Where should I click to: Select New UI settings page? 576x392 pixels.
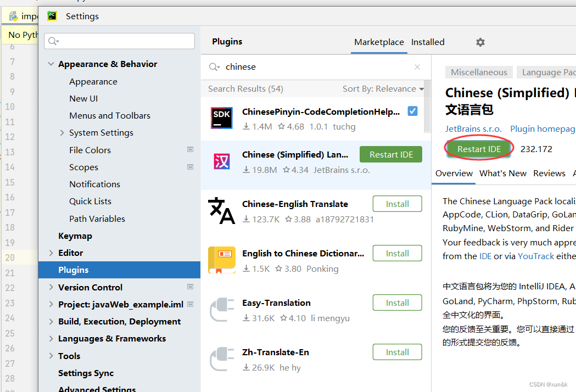83,98
